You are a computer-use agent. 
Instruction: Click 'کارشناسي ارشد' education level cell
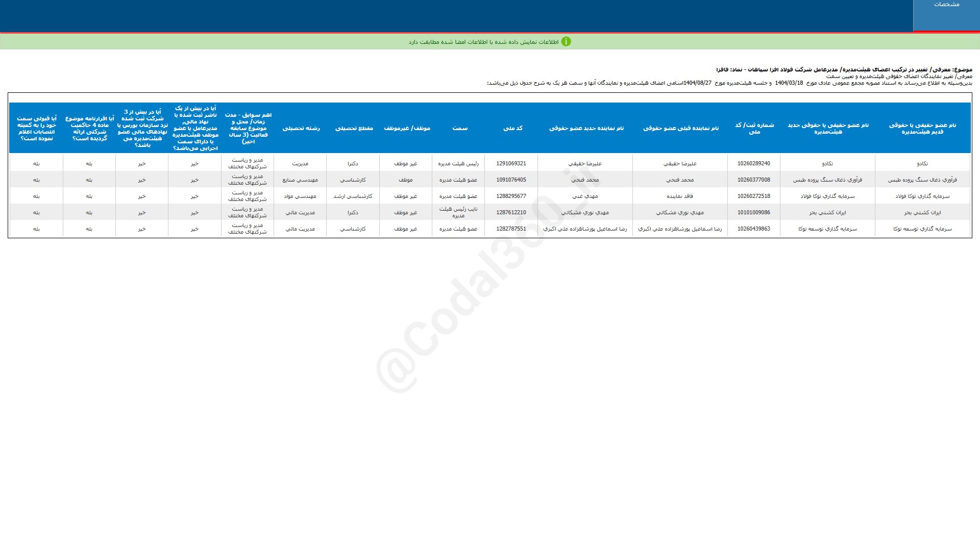(x=353, y=196)
